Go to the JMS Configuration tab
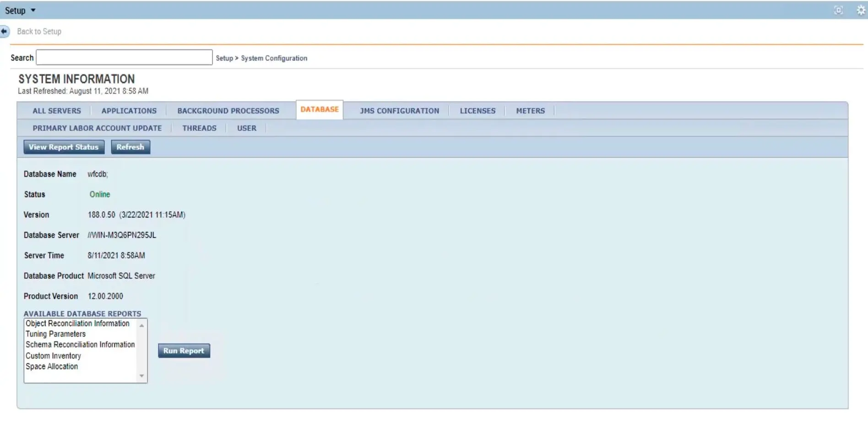The image size is (868, 431). click(399, 111)
